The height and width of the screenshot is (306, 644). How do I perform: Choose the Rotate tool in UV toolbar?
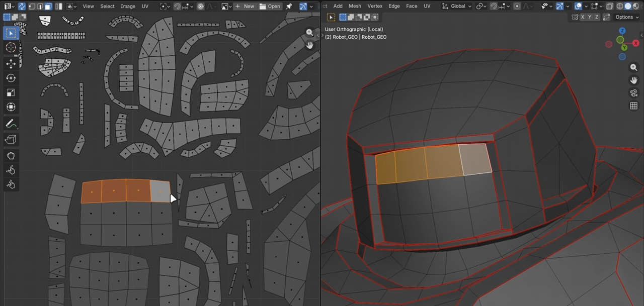[11, 78]
